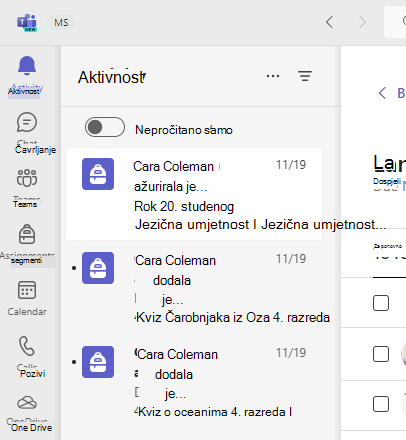Open Kviz Čarobnjaka iz Oza notification

(194, 288)
